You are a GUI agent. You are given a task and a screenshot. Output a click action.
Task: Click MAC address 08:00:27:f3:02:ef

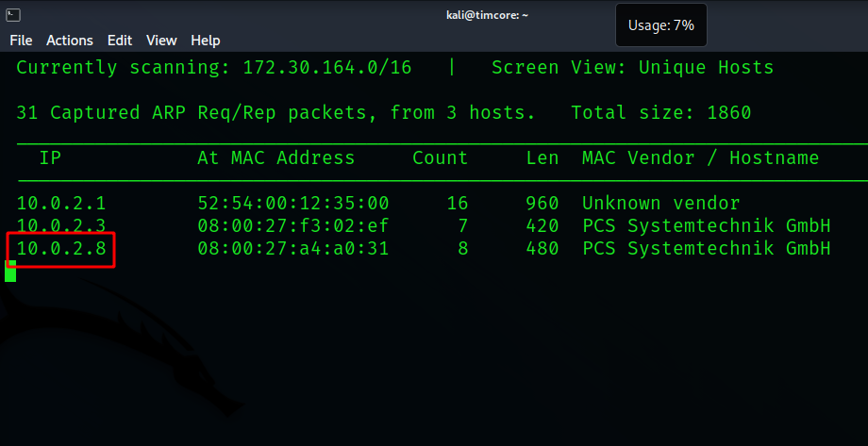293,225
